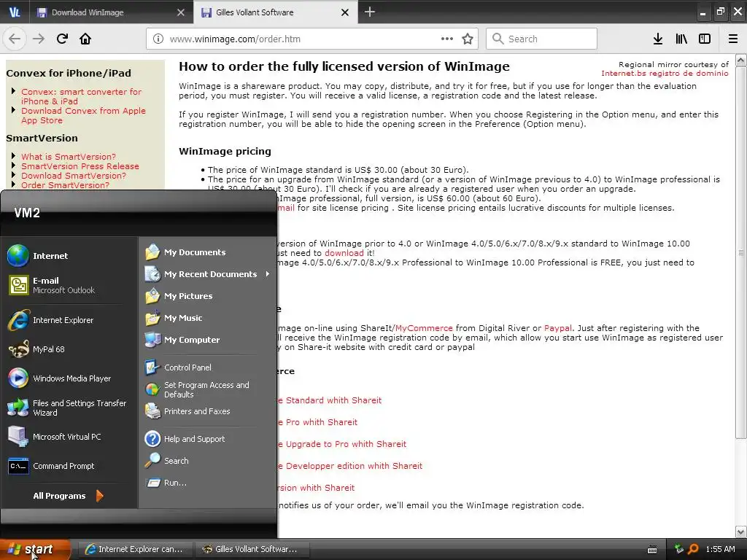The width and height of the screenshot is (747, 560).
Task: Close the Download WinImage tab
Action: pos(181,12)
